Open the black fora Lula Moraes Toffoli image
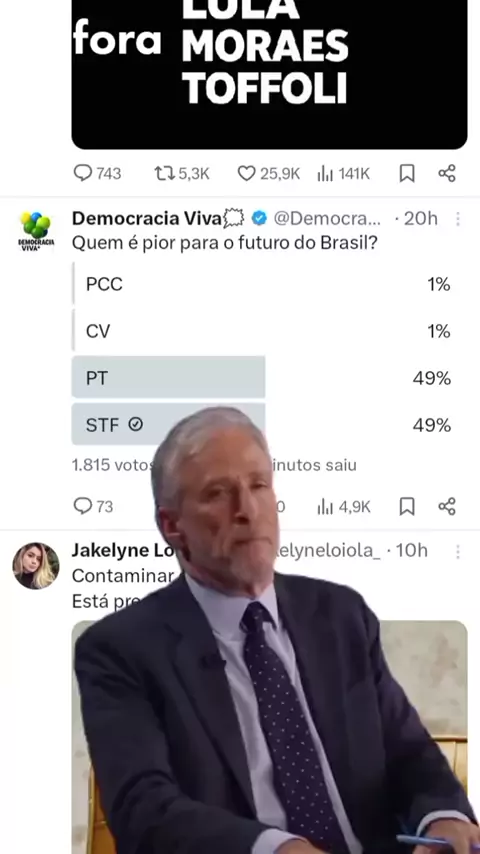This screenshot has height=854, width=480. click(x=269, y=74)
